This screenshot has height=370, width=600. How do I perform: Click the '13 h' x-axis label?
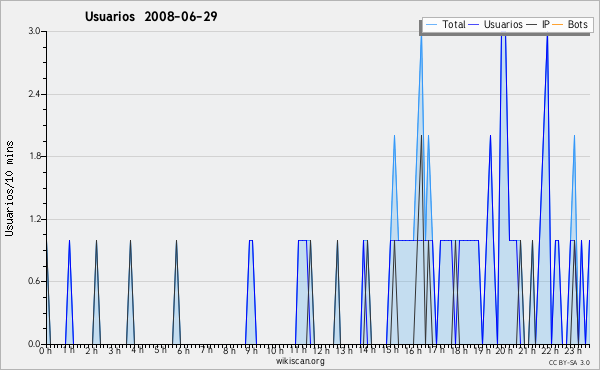(344, 350)
